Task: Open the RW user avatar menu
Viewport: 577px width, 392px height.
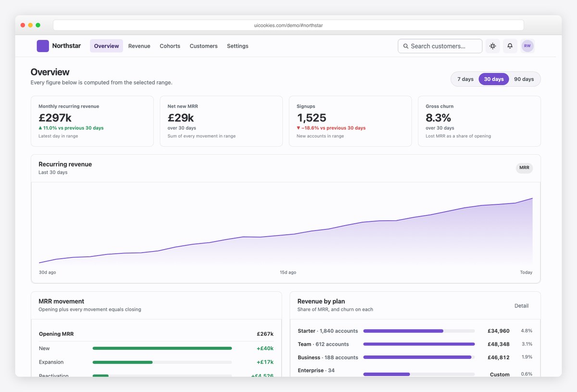Action: (x=527, y=46)
